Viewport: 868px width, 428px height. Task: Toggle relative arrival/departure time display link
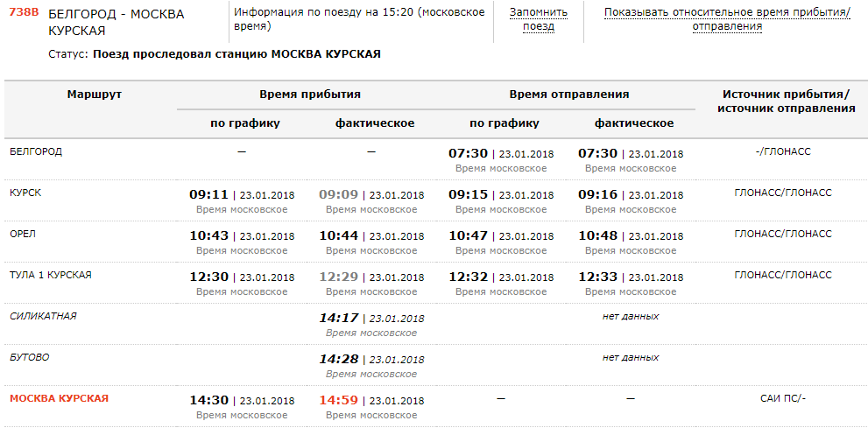click(x=726, y=19)
